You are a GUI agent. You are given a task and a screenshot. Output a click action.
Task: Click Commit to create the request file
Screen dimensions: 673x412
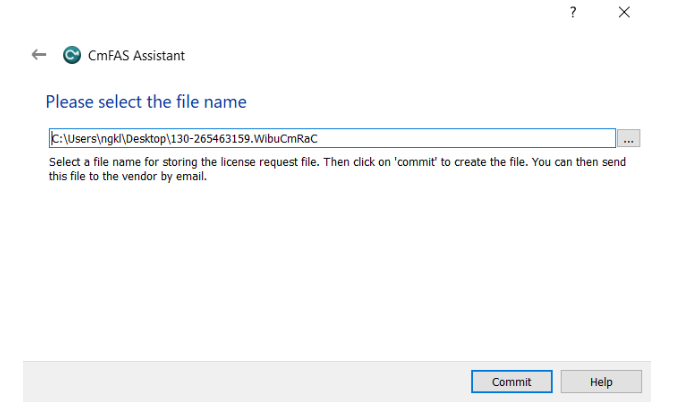coord(512,382)
